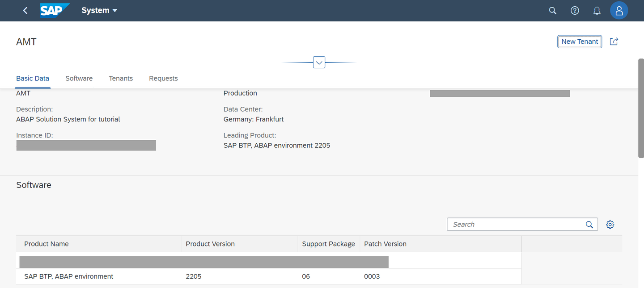The height and width of the screenshot is (288, 644).
Task: Open the user profile avatar
Action: (x=619, y=10)
